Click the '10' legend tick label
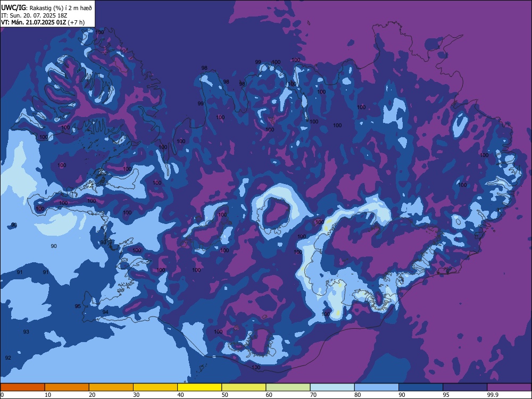This screenshot has width=532, height=399. click(48, 395)
